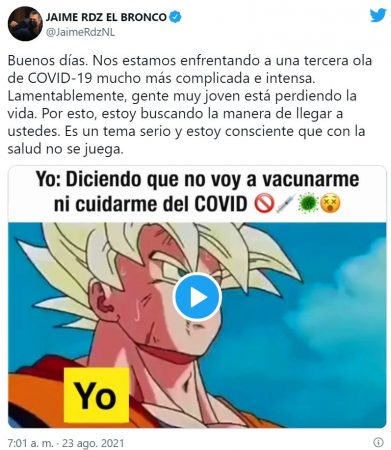
Task: Open the 7:01 a. m. timestamp link
Action: pyautogui.click(x=30, y=443)
